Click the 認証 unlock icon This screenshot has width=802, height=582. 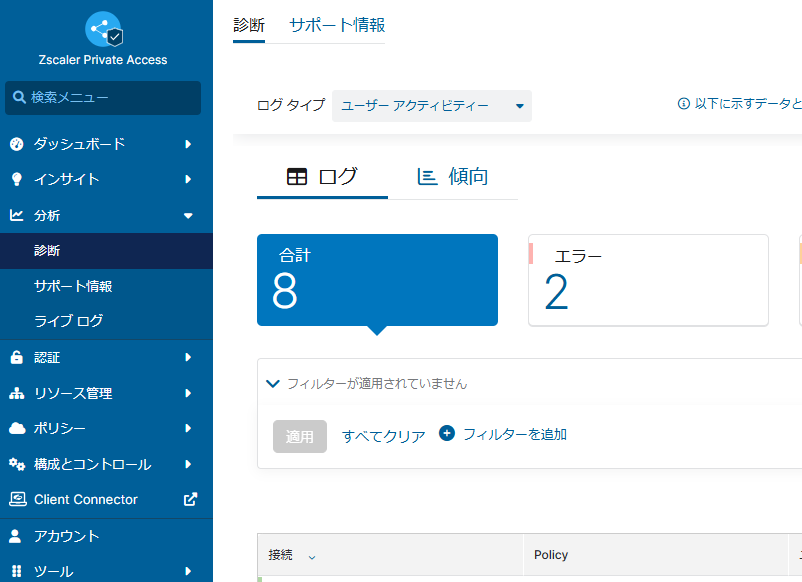[16, 357]
